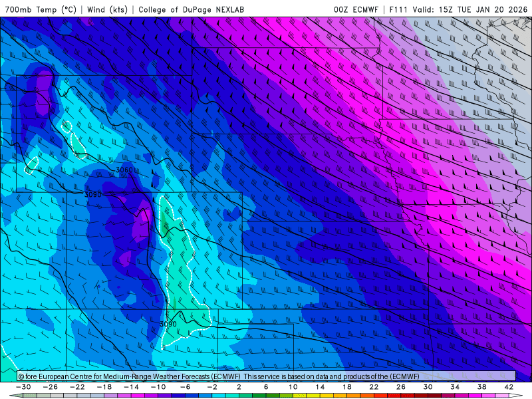Select the 38 colorbar tick label
The height and width of the screenshot is (399, 532).
point(481,387)
